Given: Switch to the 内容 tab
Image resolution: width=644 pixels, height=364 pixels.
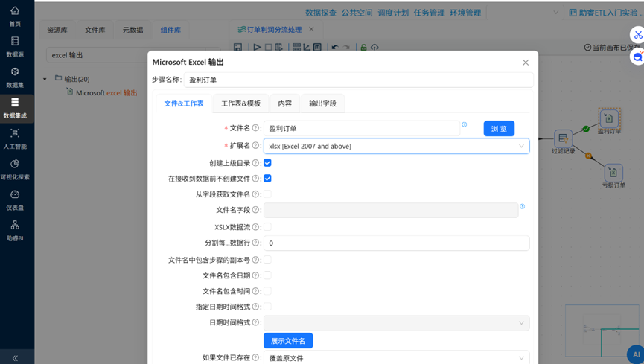Looking at the screenshot, I should 284,103.
